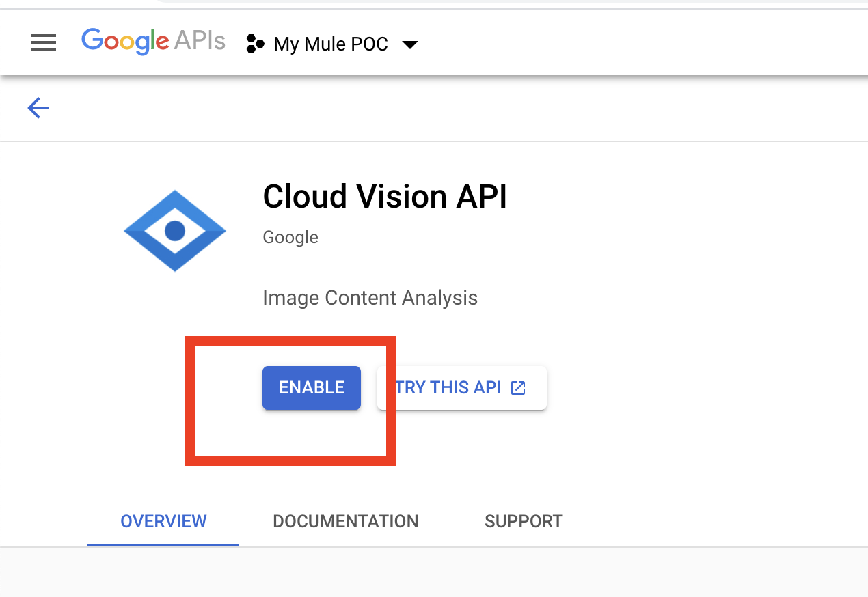
Task: Select the Support tab
Action: click(524, 521)
